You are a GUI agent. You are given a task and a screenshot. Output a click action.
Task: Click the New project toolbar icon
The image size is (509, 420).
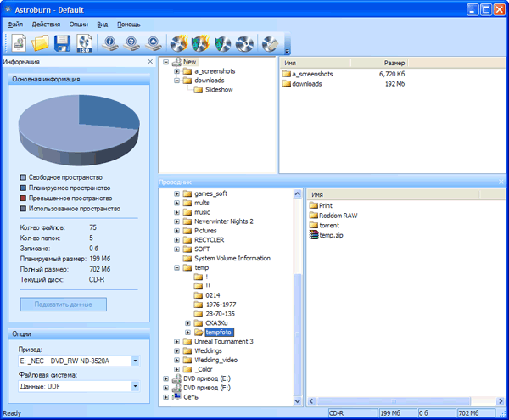click(19, 43)
